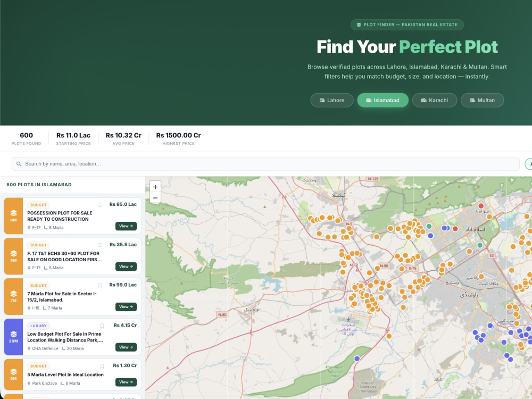The width and height of the screenshot is (532, 399).
Task: Click the green marker below the Islamabad label
Action: (480, 245)
